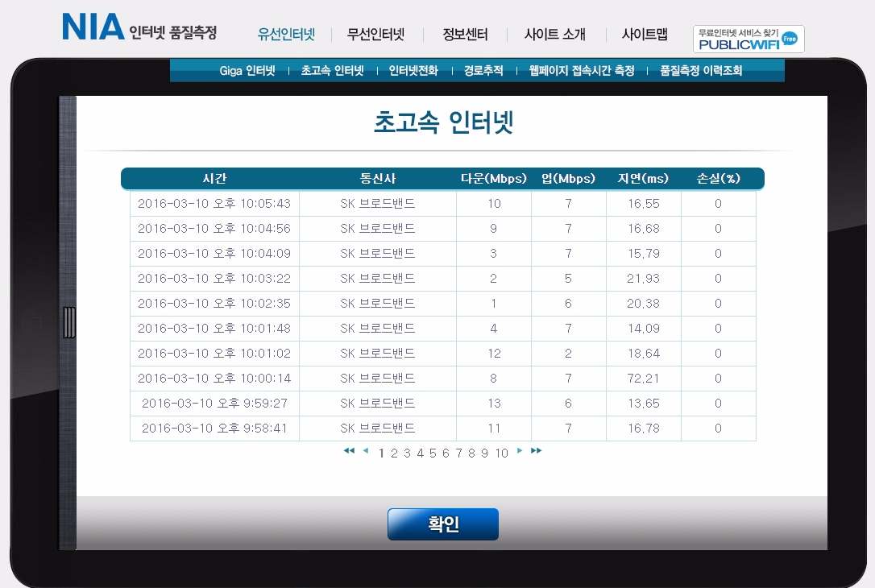Click the 16.55 latency value
875x588 pixels.
tap(644, 204)
